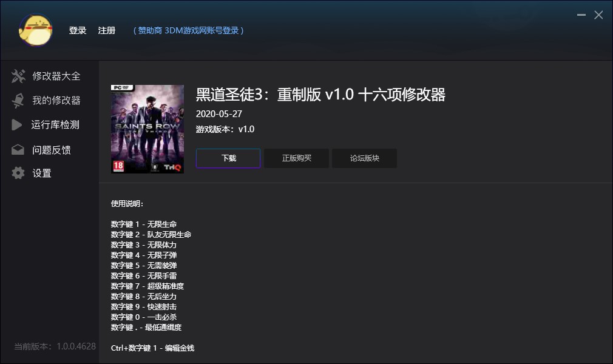Viewport: 613px width, 364px height.
Task: Click the 游戏版本：v1.0 text
Action: point(225,129)
